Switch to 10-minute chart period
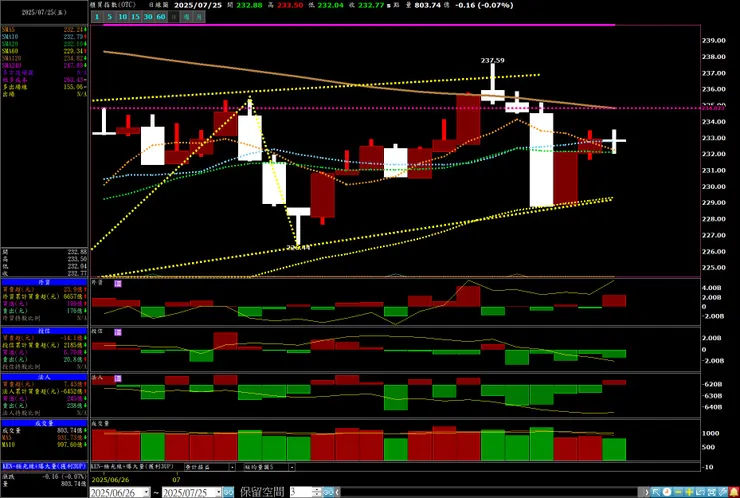This screenshot has width=740, height=498. click(122, 17)
